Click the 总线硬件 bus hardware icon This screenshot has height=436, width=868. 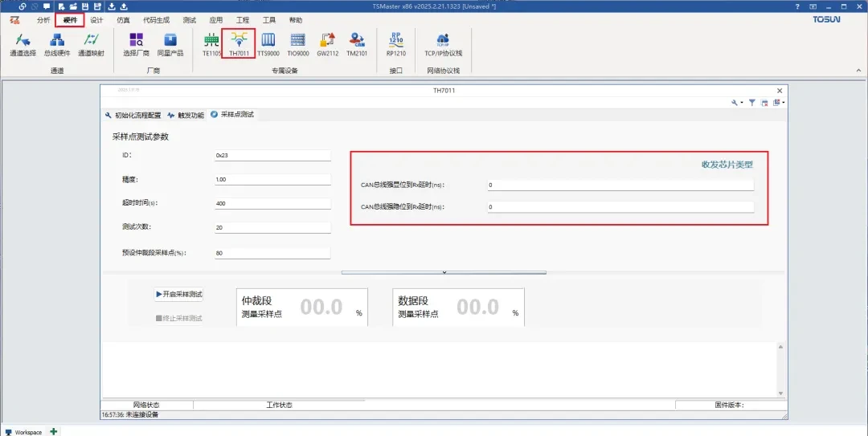pyautogui.click(x=57, y=43)
